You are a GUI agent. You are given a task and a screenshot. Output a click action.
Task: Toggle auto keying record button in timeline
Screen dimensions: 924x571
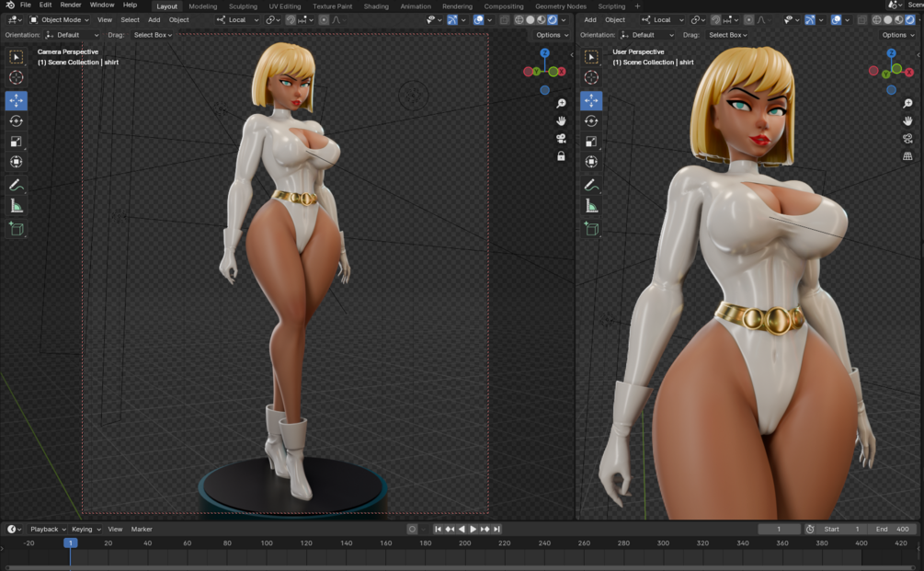pyautogui.click(x=412, y=529)
